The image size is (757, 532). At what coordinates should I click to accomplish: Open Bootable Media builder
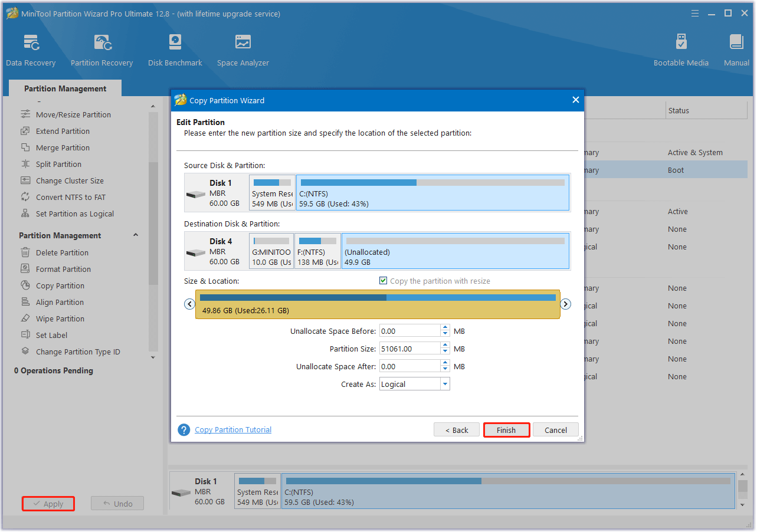point(681,50)
